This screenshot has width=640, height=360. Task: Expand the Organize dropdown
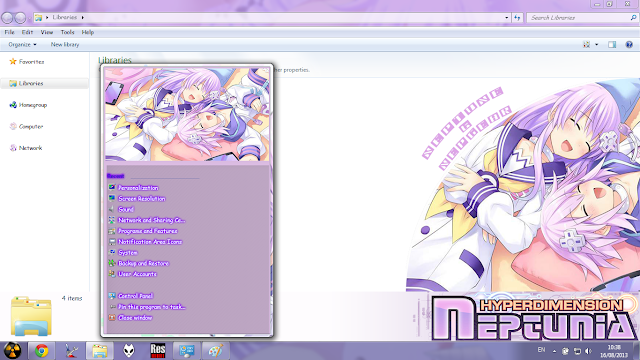(22, 44)
